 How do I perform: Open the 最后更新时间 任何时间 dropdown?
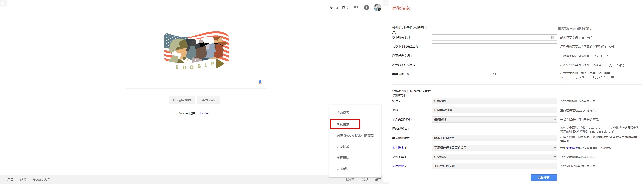494,120
